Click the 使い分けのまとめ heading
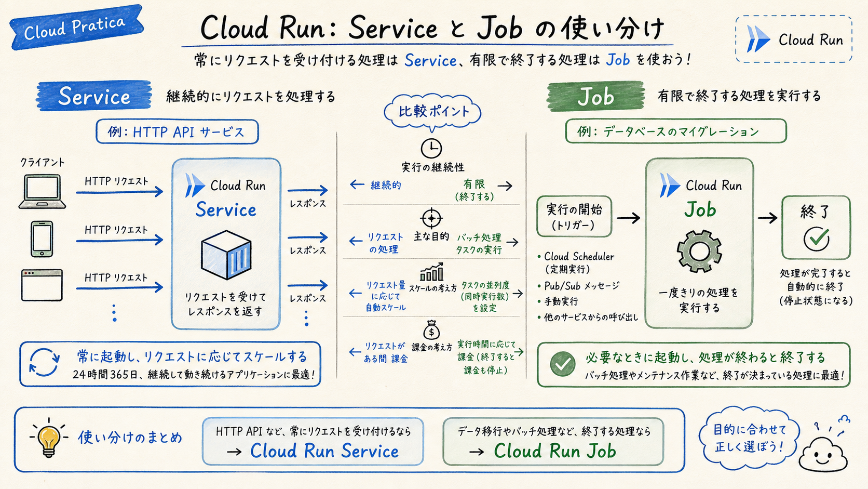This screenshot has height=489, width=868. point(130,438)
